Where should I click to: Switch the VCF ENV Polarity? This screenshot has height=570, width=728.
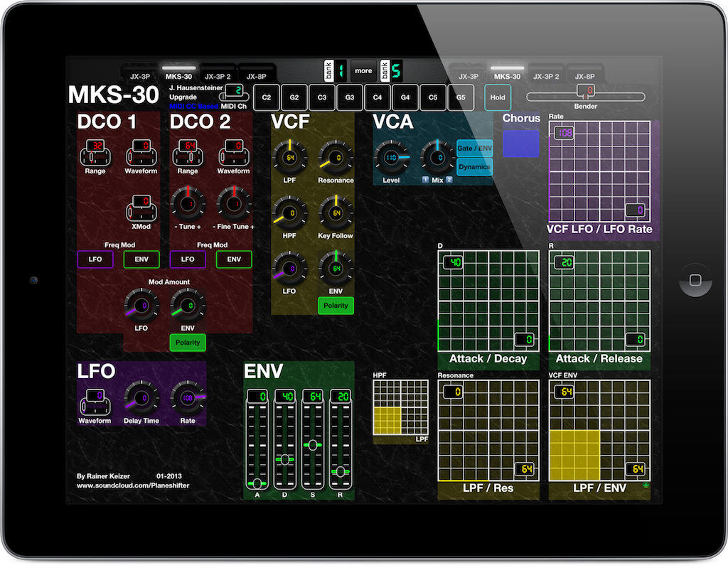point(336,306)
